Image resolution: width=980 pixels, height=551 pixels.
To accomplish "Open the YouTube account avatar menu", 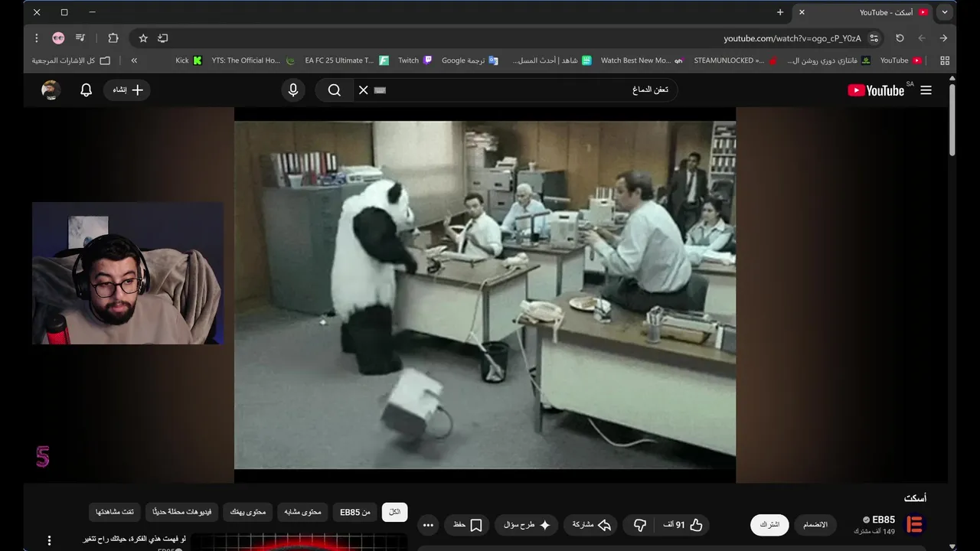I will click(x=51, y=90).
